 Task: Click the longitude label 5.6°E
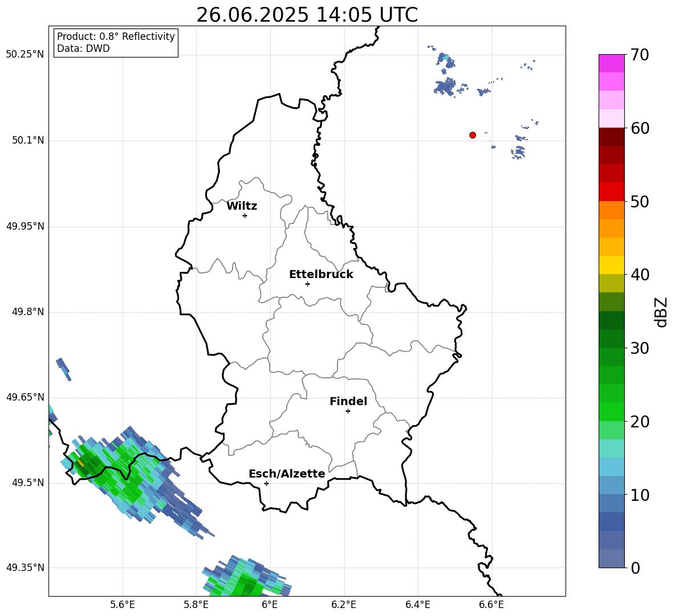tap(123, 605)
